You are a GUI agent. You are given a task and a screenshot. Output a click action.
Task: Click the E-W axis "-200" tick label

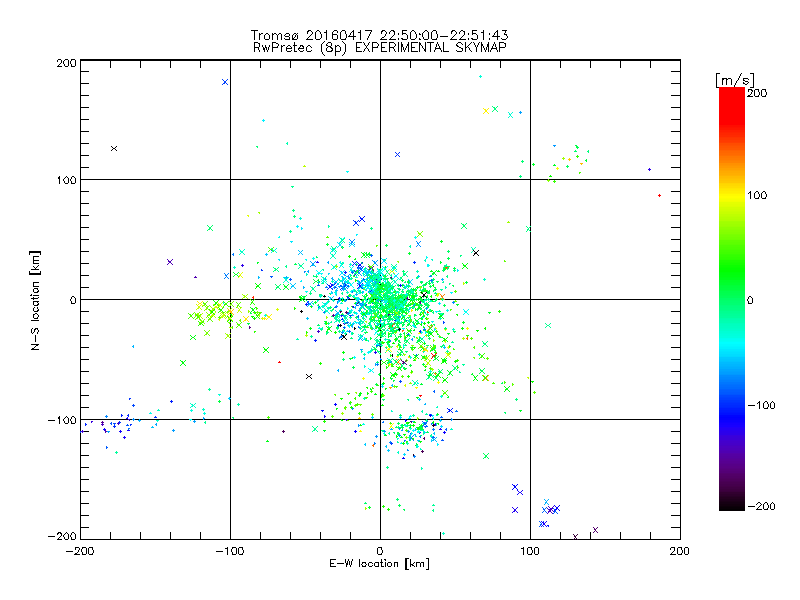80,551
